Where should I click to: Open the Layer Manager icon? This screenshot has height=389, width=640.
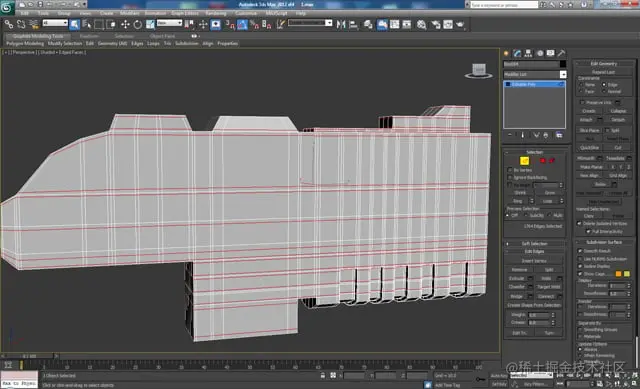click(368, 24)
